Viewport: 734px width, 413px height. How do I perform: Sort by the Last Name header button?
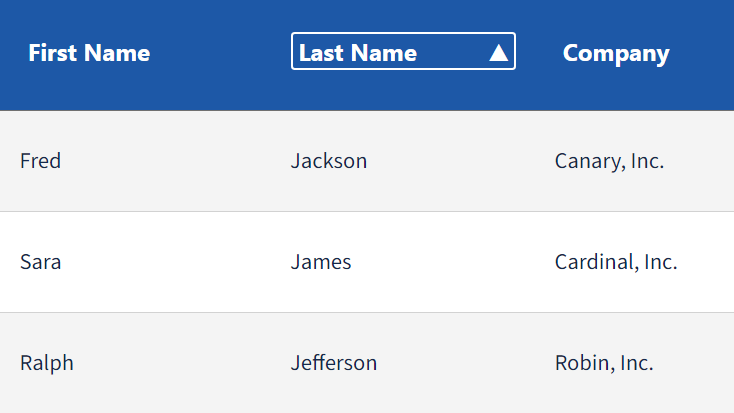coord(403,51)
